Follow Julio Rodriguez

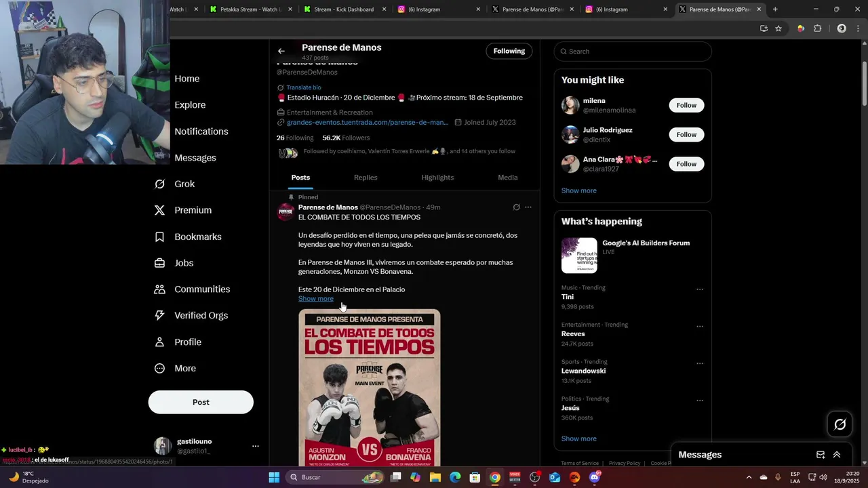686,134
